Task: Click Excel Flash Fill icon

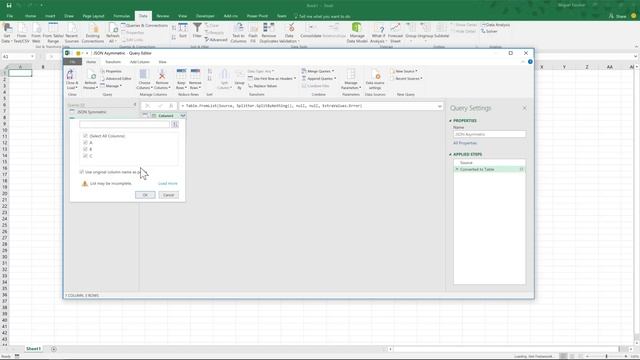Action: click(x=253, y=27)
